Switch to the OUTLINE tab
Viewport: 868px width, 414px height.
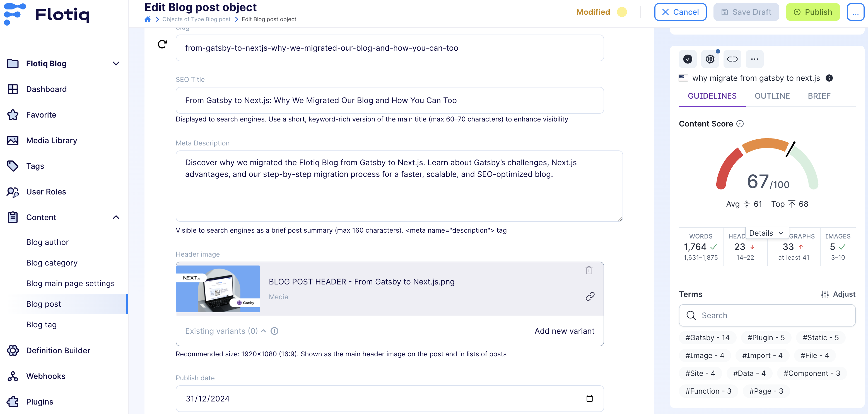click(772, 96)
